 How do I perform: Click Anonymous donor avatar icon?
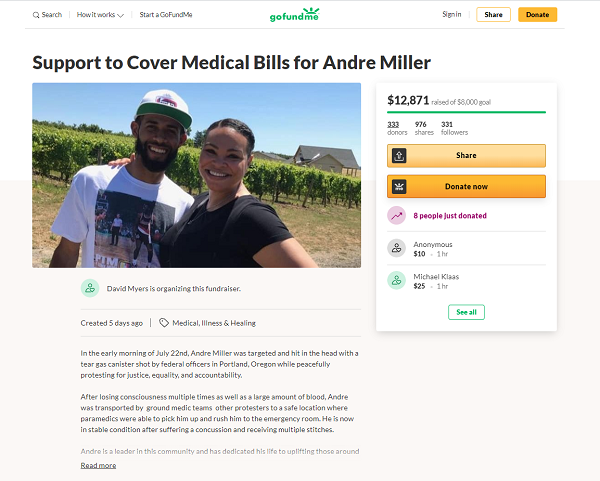[x=396, y=248]
